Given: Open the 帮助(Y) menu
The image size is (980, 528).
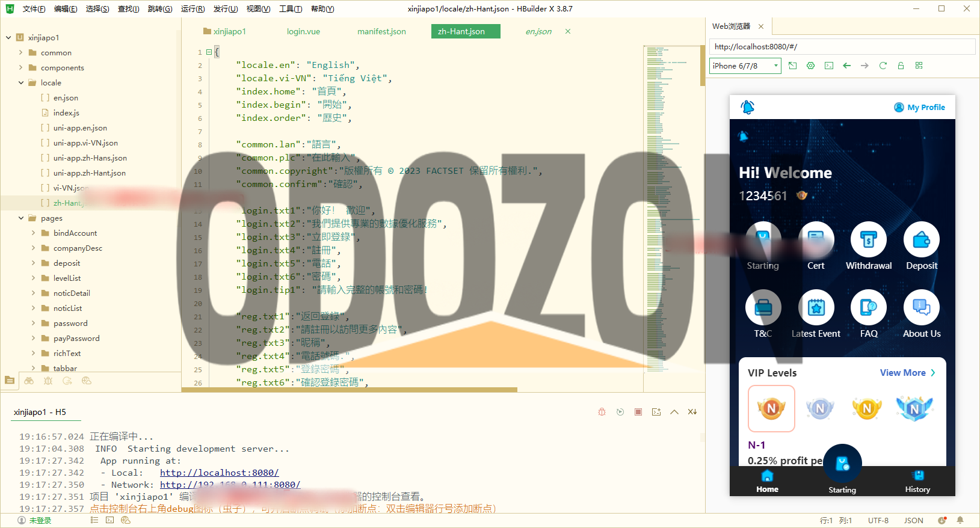Looking at the screenshot, I should coord(322,9).
